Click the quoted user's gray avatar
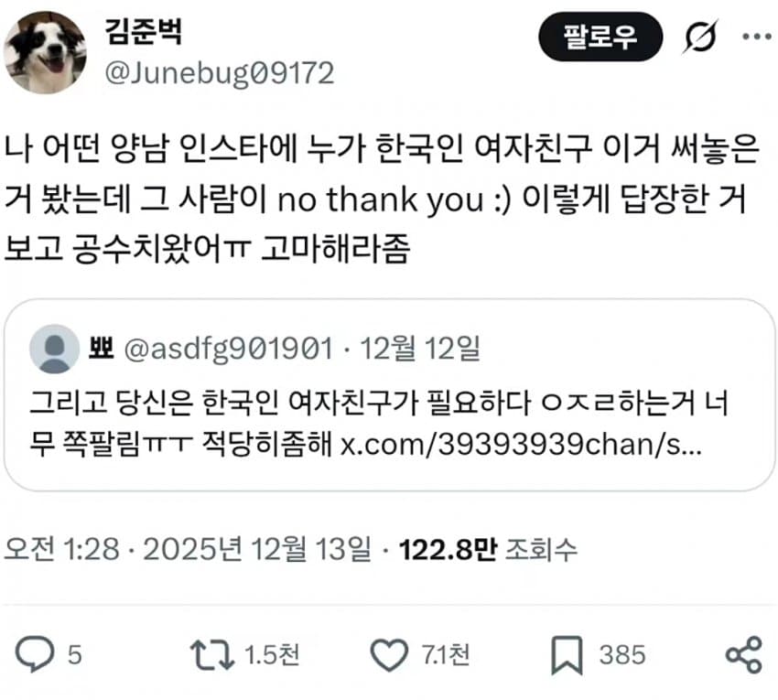Viewport: 778px width, 700px height. 54,349
